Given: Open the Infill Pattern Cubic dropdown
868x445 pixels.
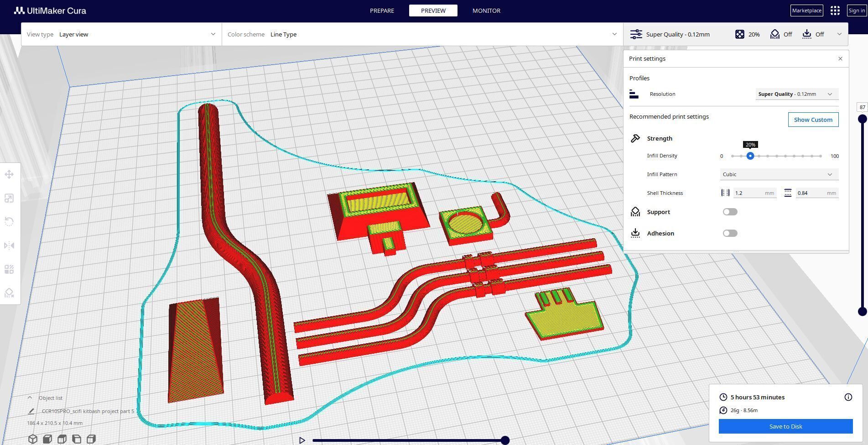Looking at the screenshot, I should point(779,174).
